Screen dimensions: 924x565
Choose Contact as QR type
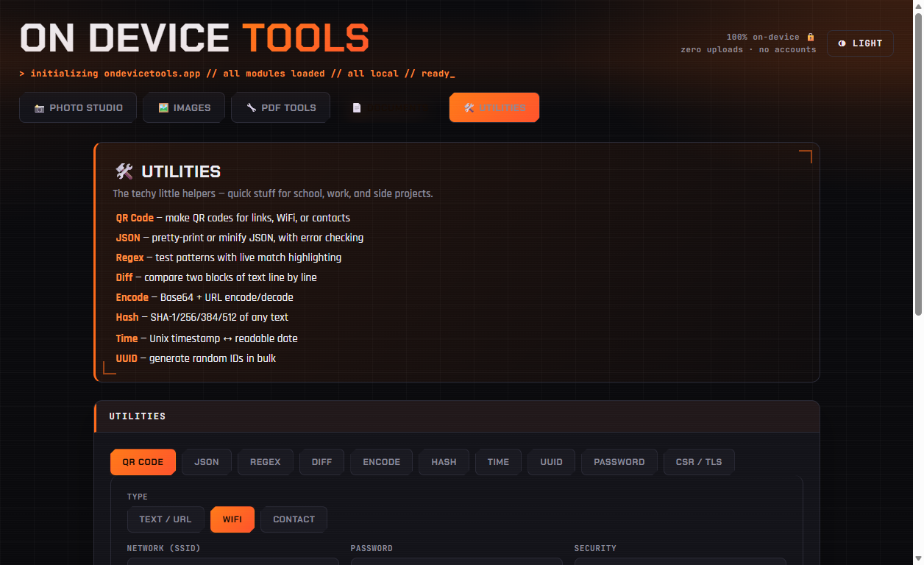[294, 519]
